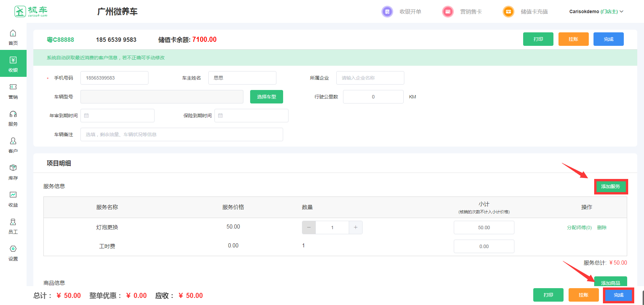Image resolution: width=644 pixels, height=305 pixels.
Task: Open 营销售卡 in top navigation
Action: click(471, 11)
